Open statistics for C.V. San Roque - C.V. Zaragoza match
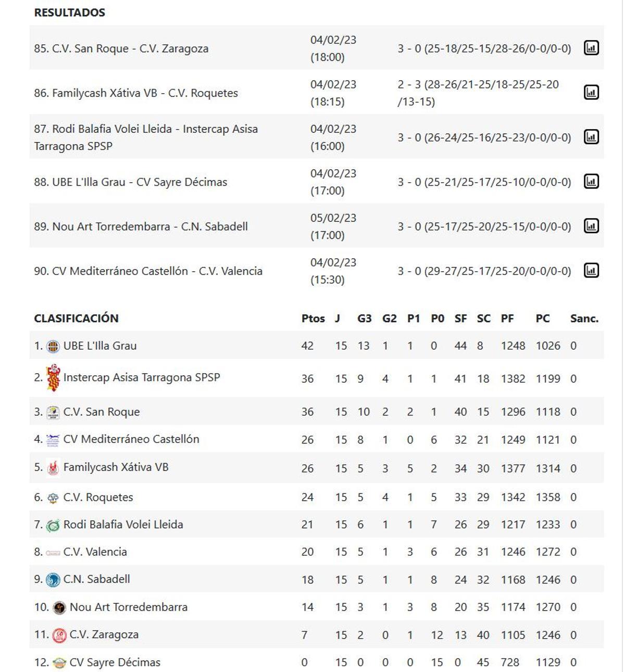The height and width of the screenshot is (672, 625). (x=591, y=48)
